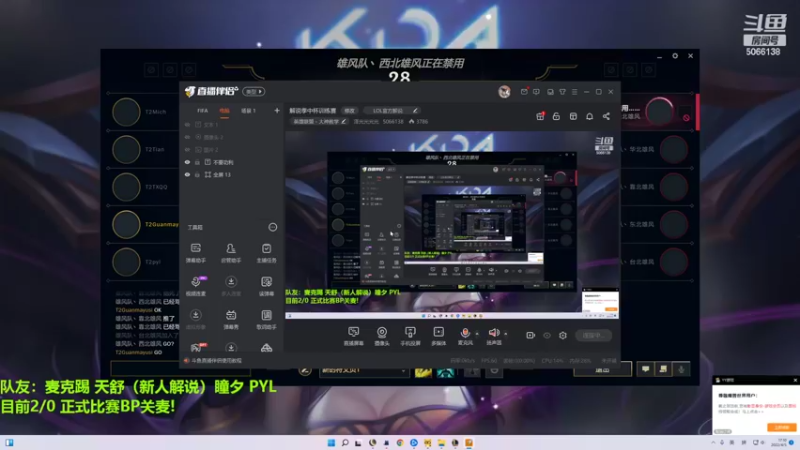Open the 斗鱼直播伴侣使用教程 link
This screenshot has width=800, height=450.
coord(216,361)
